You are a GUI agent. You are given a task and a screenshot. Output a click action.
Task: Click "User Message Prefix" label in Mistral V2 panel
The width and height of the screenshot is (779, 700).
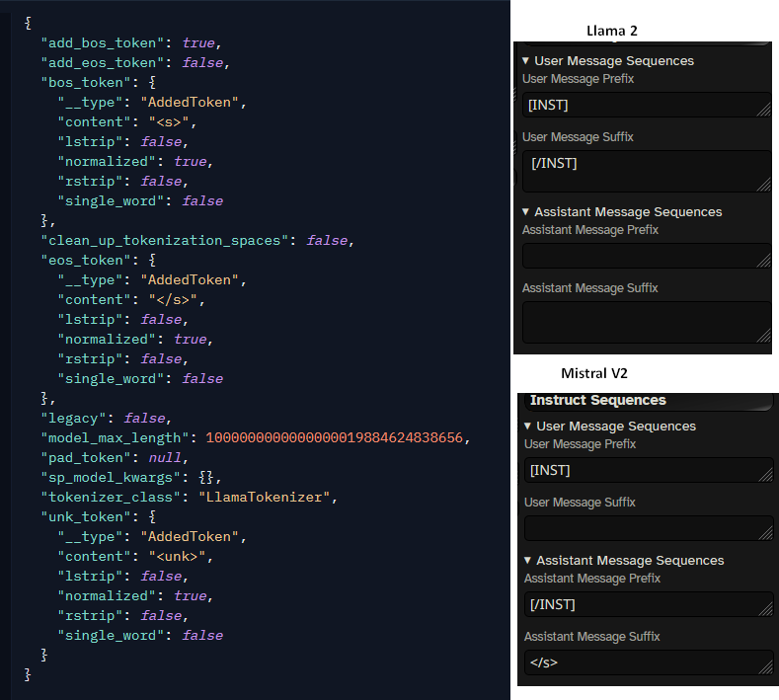point(580,443)
